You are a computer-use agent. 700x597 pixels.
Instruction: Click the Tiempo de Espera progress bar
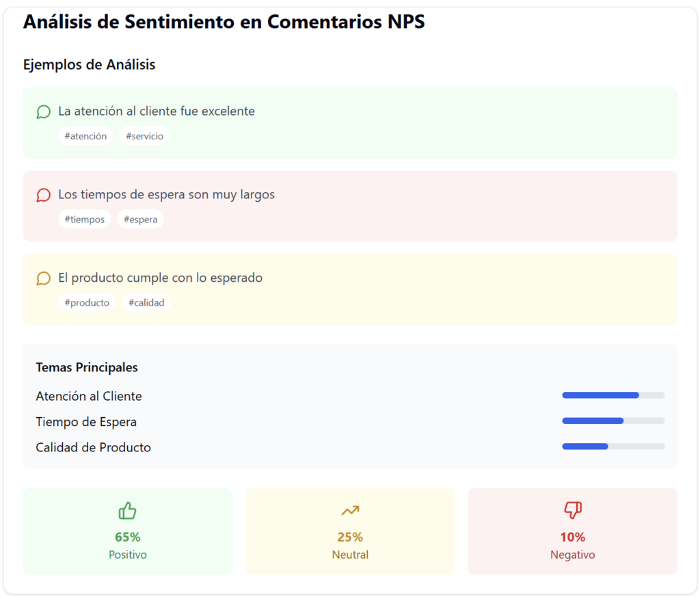click(613, 421)
